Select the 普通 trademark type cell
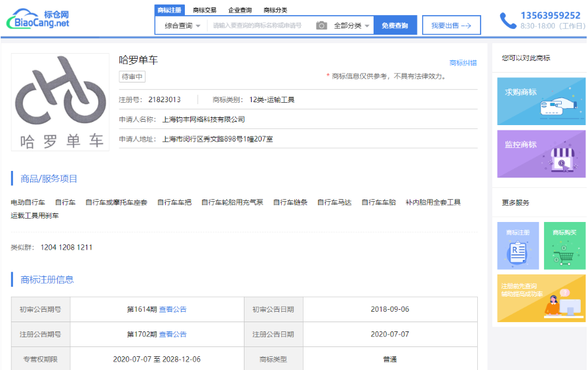 tap(390, 359)
